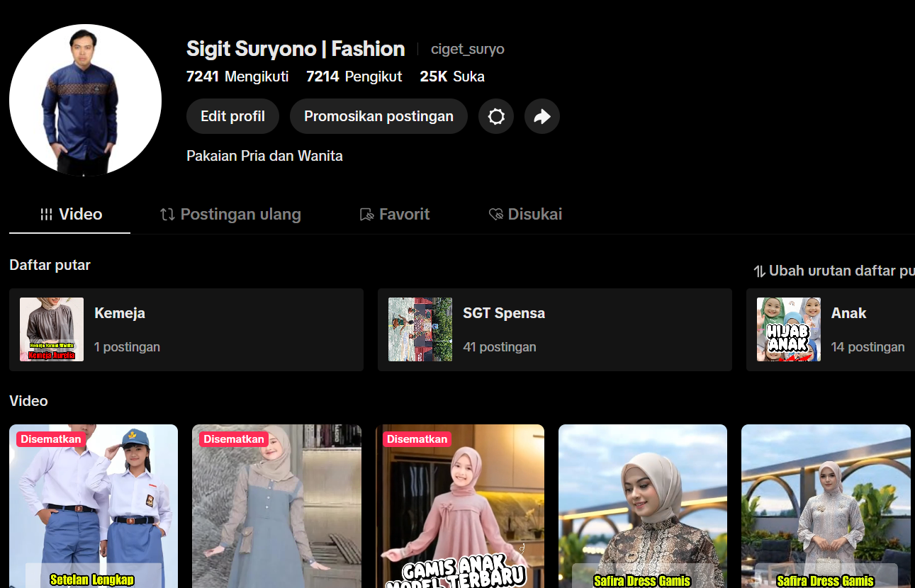
Task: Click the sort arrows icon beside Ubah urutan
Action: point(759,271)
